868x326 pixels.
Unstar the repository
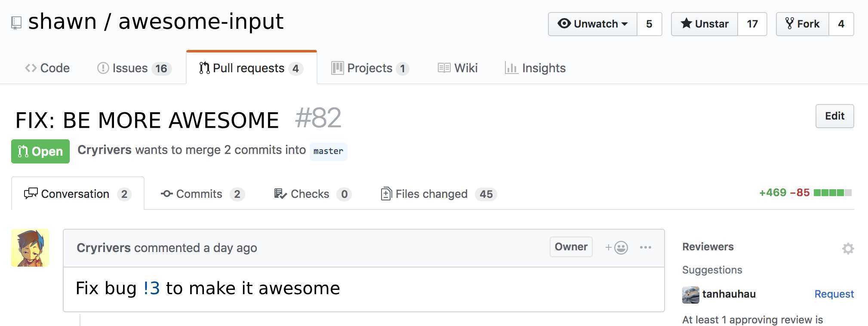[705, 24]
